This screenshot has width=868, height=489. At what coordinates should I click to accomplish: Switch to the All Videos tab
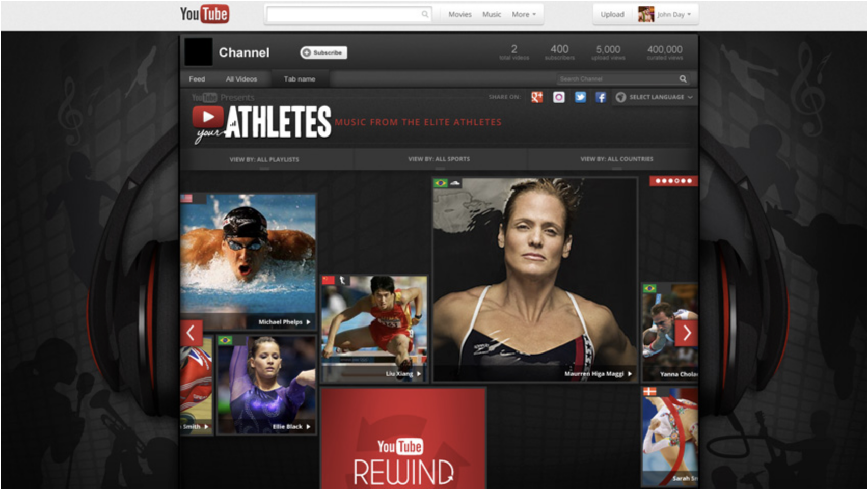pyautogui.click(x=241, y=79)
